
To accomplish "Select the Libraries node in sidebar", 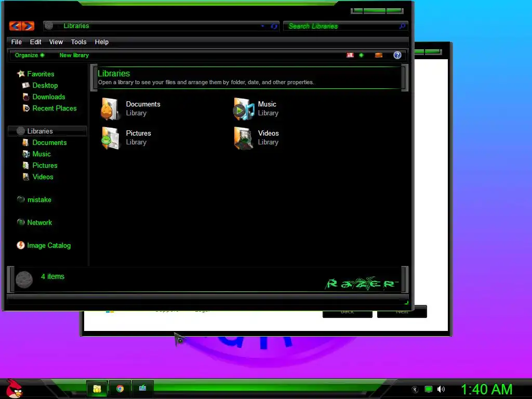I will (47, 131).
